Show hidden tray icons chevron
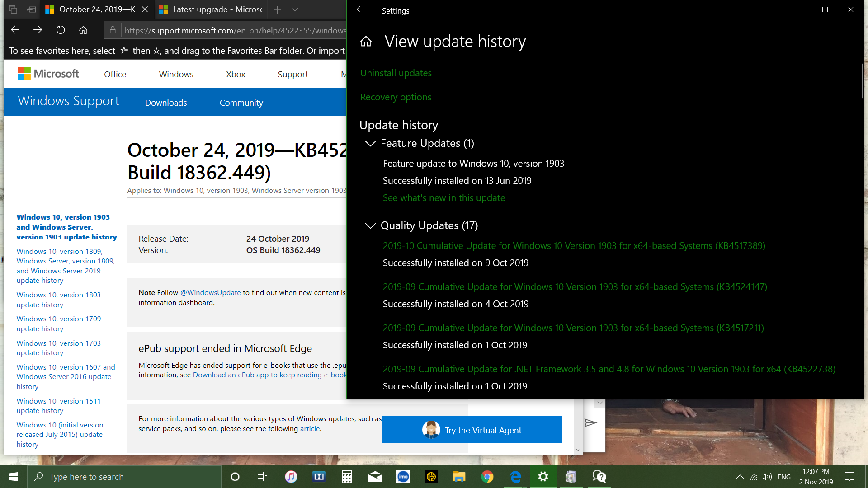 (x=740, y=477)
